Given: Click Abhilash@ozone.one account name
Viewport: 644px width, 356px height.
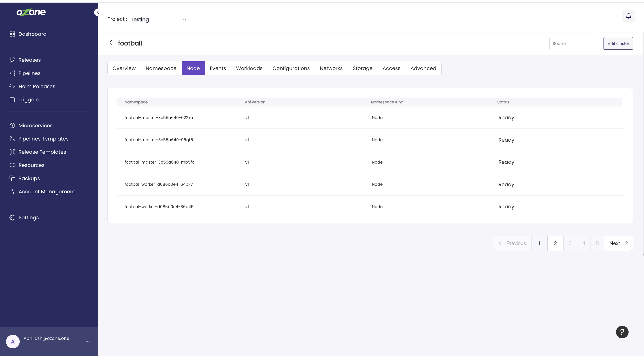Looking at the screenshot, I should click(46, 338).
